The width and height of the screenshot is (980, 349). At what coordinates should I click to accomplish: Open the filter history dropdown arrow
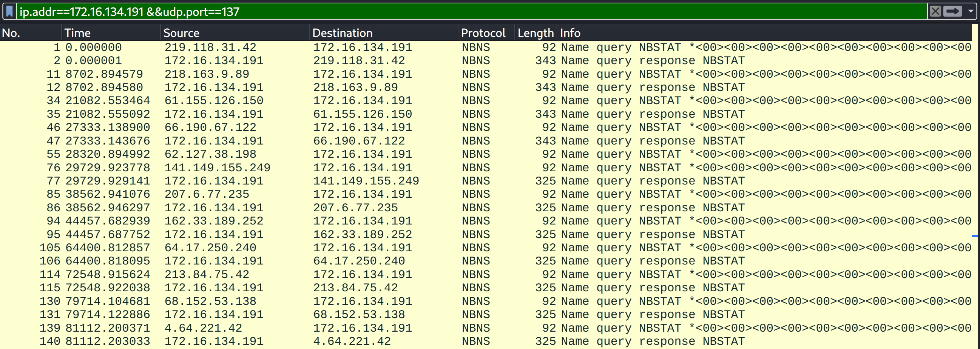(x=971, y=11)
